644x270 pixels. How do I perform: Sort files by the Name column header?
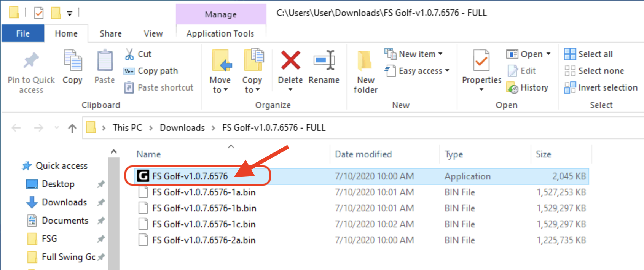[149, 154]
